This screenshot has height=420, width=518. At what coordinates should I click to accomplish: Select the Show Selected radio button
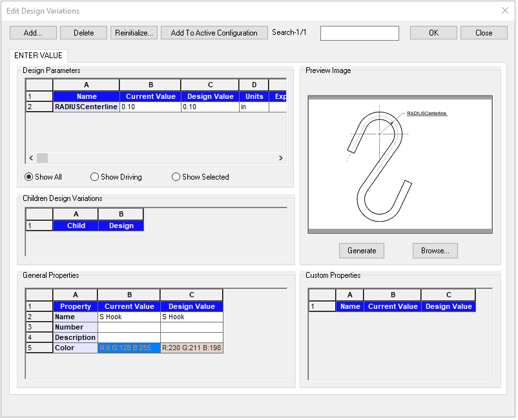coord(176,177)
